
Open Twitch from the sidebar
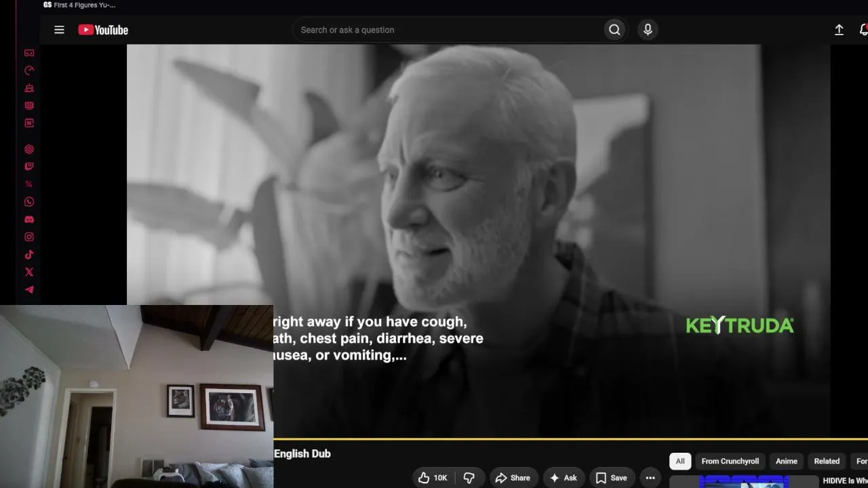pyautogui.click(x=29, y=167)
